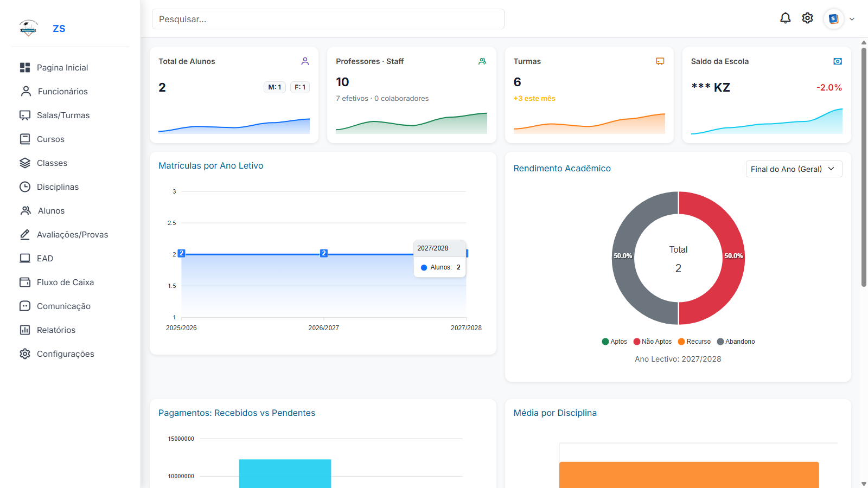Viewport: 868px width, 488px height.
Task: Open the Final do Ano (Geral) dropdown
Action: 794,169
